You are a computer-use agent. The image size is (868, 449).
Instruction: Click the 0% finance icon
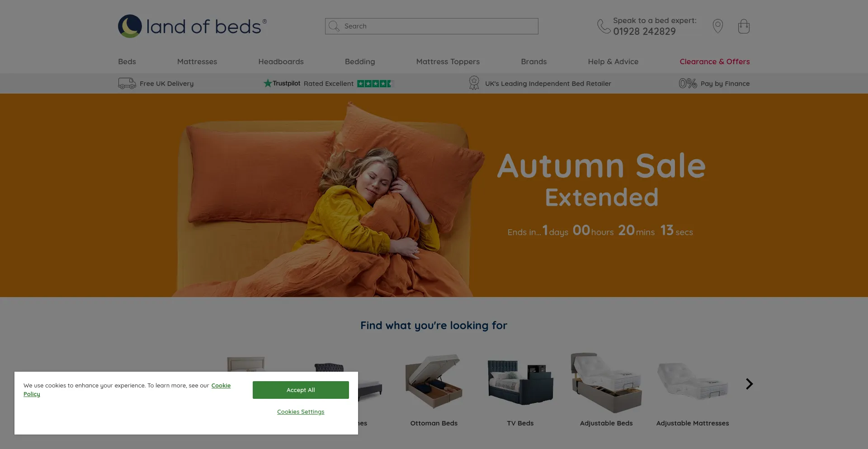click(x=688, y=84)
